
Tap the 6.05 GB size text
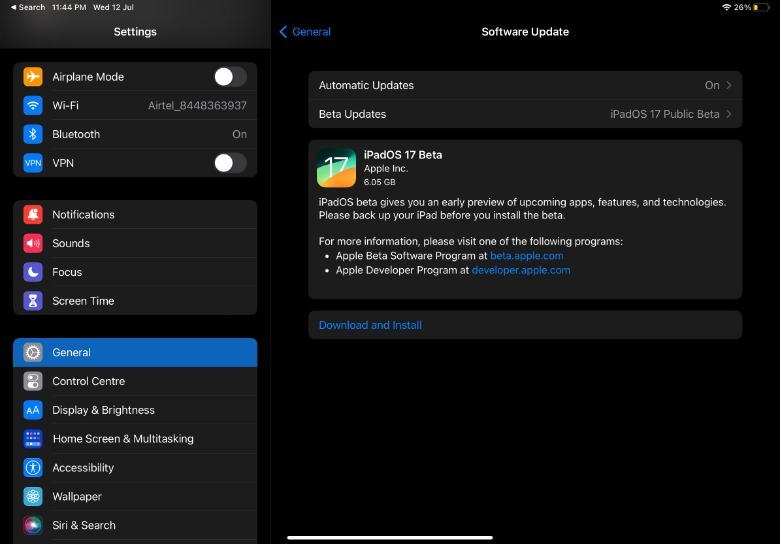(x=380, y=182)
